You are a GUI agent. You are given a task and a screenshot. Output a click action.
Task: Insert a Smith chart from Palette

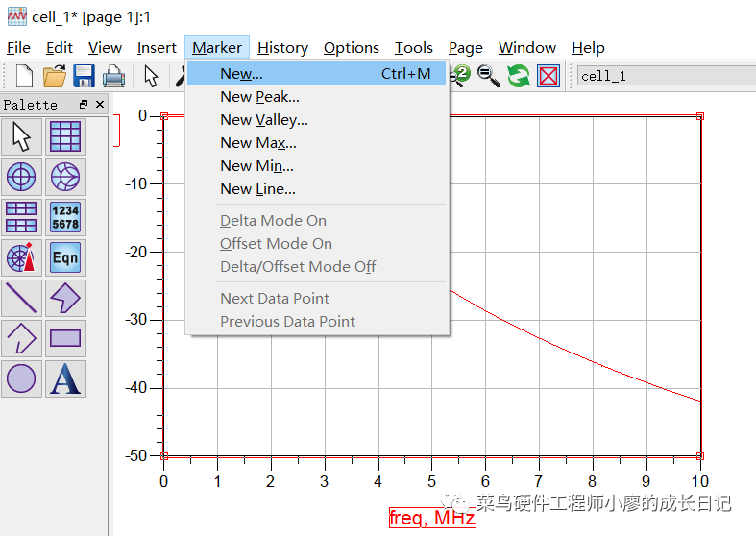[65, 177]
